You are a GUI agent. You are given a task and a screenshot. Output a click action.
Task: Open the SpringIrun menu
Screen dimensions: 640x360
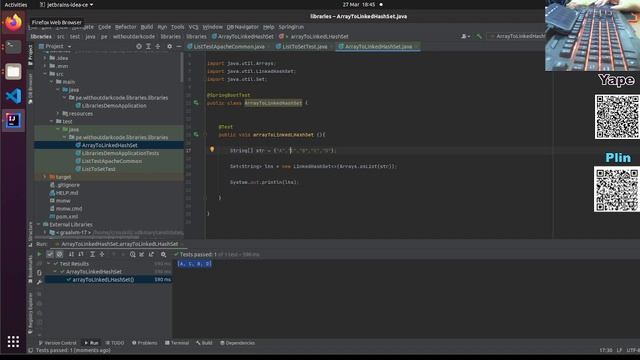click(x=291, y=27)
